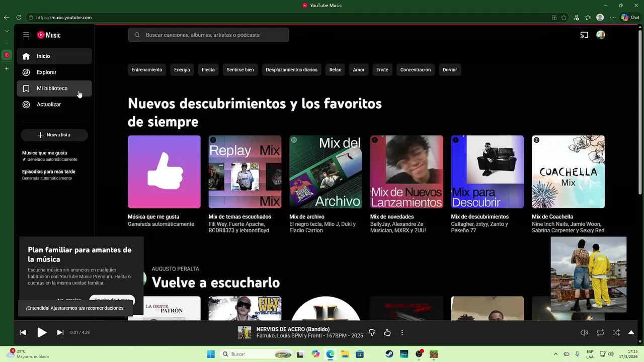The width and height of the screenshot is (644, 362).
Task: Open browser media control music icon
Action: click(x=576, y=18)
